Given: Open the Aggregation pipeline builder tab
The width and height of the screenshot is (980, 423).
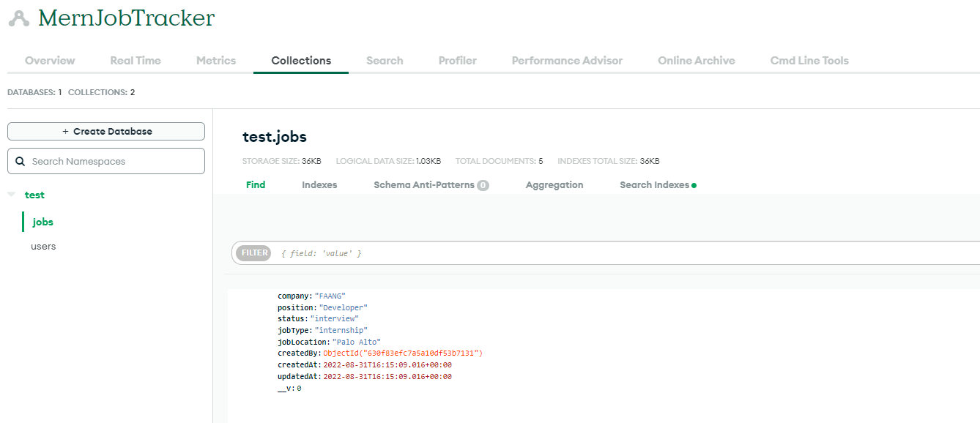Looking at the screenshot, I should (x=554, y=184).
